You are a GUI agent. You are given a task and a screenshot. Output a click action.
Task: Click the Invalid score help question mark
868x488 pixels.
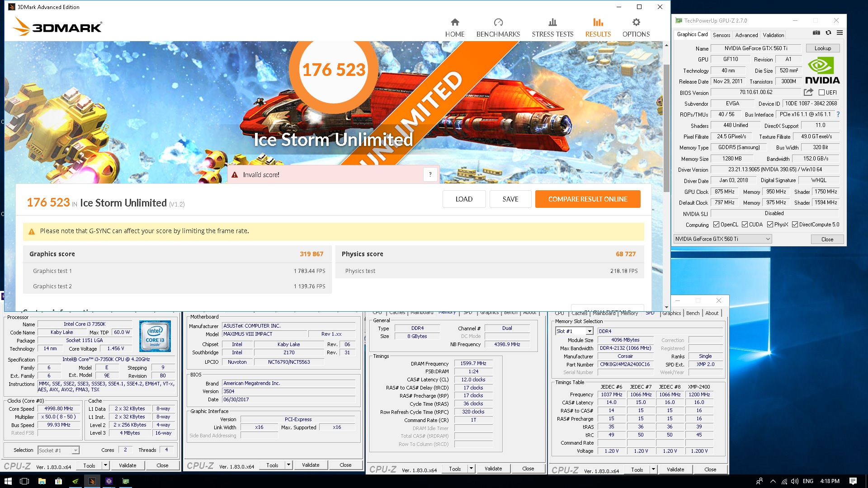[x=430, y=174]
